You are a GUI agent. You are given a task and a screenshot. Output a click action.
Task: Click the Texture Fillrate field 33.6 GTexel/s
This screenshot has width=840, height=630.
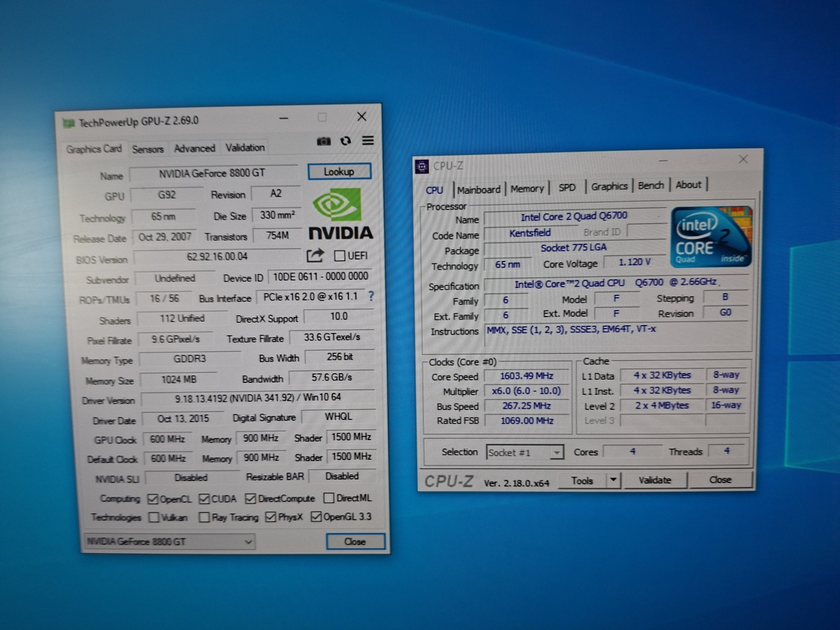pos(332,337)
